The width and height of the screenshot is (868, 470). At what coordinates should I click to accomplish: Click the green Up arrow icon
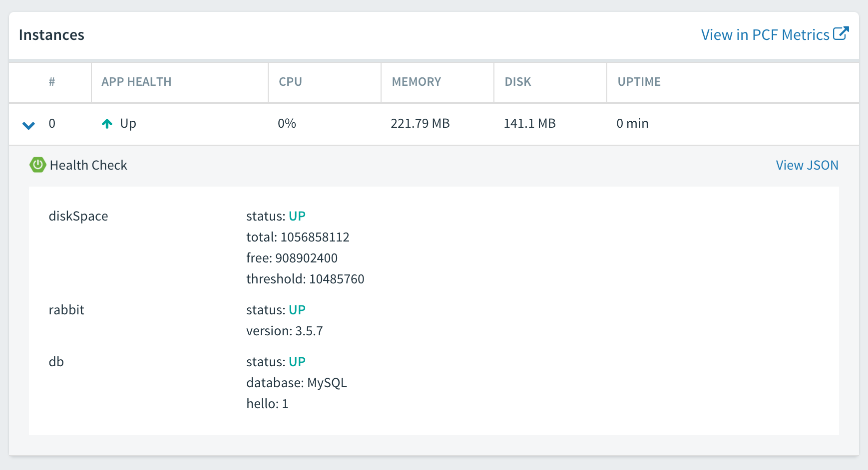click(x=107, y=124)
